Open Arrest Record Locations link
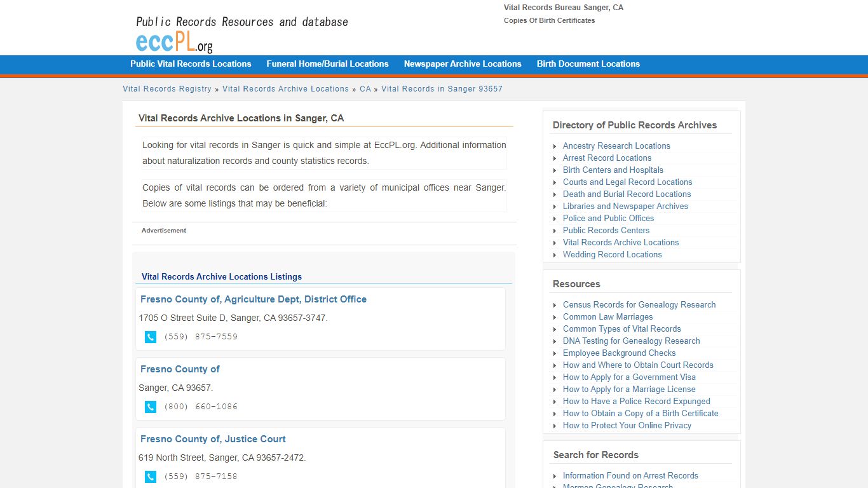868x488 pixels. (607, 158)
